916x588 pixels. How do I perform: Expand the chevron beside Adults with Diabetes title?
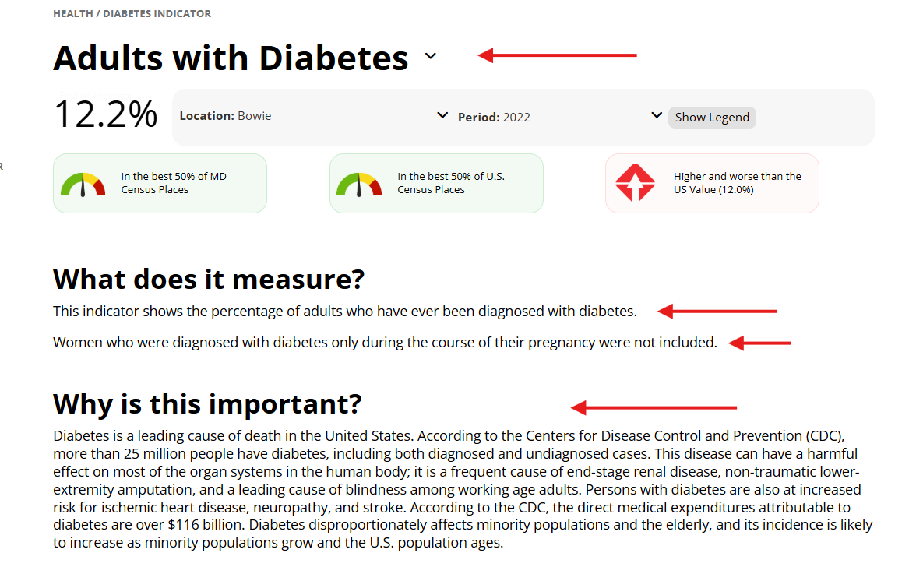431,56
